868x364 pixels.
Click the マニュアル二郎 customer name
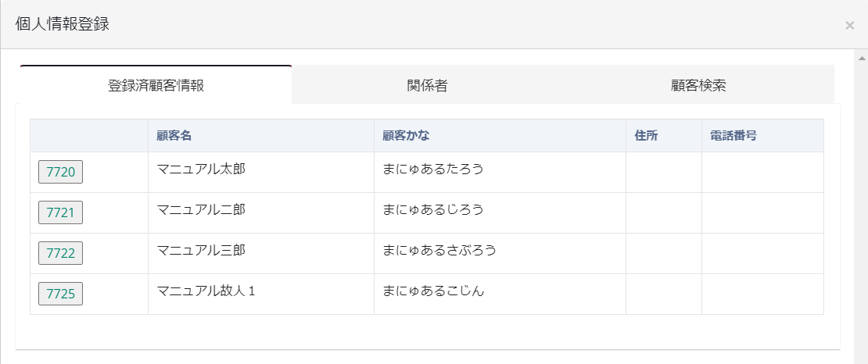(x=202, y=209)
